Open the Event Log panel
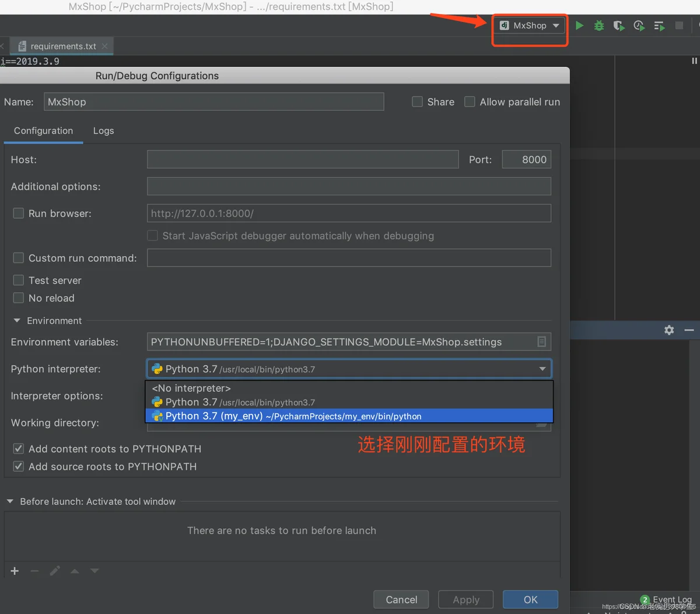 coord(666,599)
